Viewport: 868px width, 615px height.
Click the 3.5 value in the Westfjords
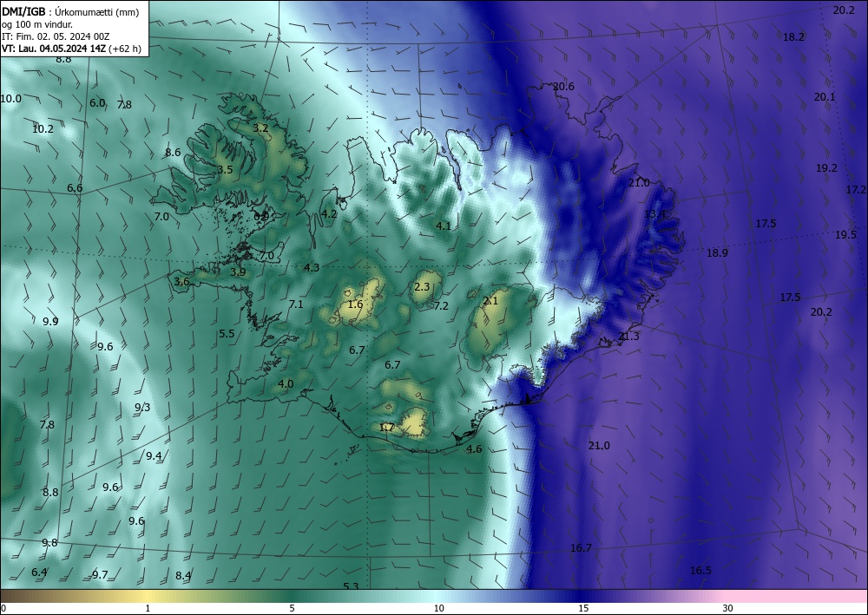pyautogui.click(x=225, y=170)
